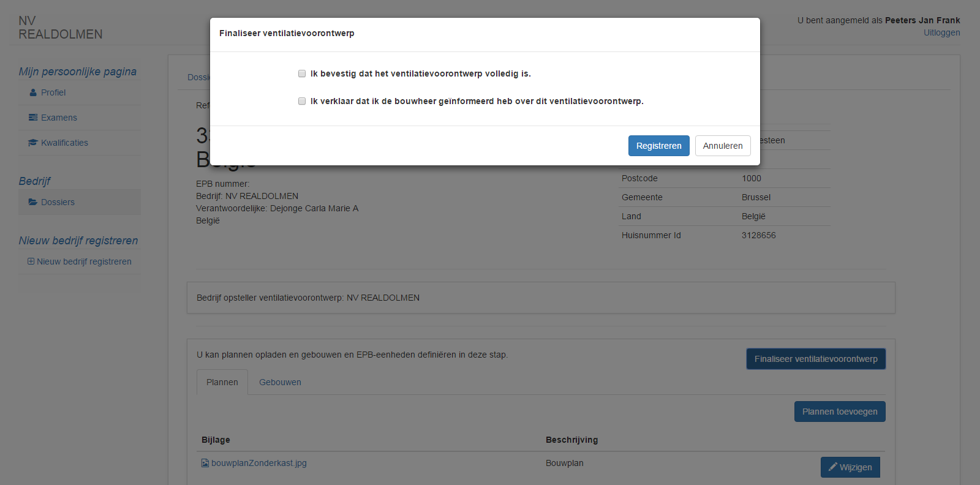Click the Postcode value 1000
The width and height of the screenshot is (980, 485).
pyautogui.click(x=752, y=178)
